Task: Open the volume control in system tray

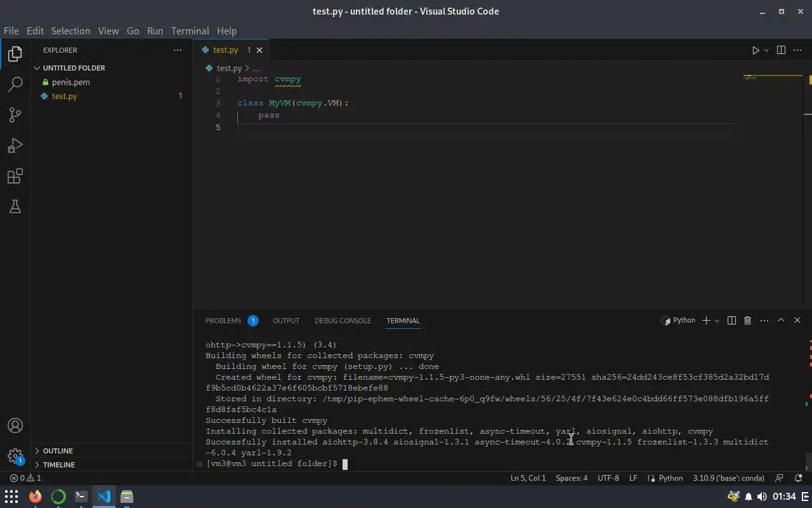Action: click(x=762, y=497)
